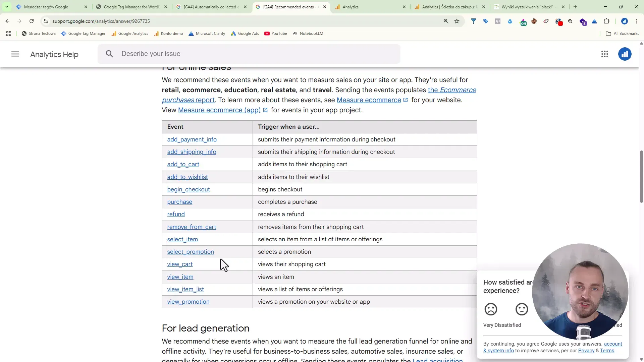644x362 pixels.
Task: Open the Analytics Help main menu hamburger
Action: point(15,54)
